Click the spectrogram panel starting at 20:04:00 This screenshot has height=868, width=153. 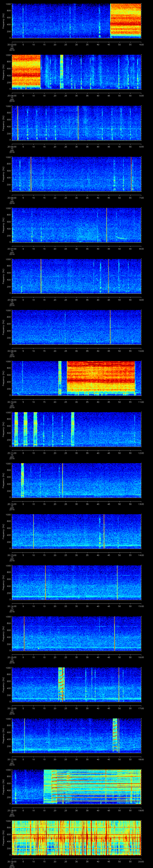click(x=76, y=72)
